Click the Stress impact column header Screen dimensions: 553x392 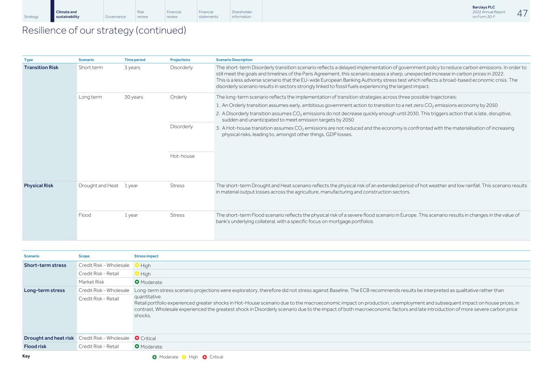tap(146, 256)
